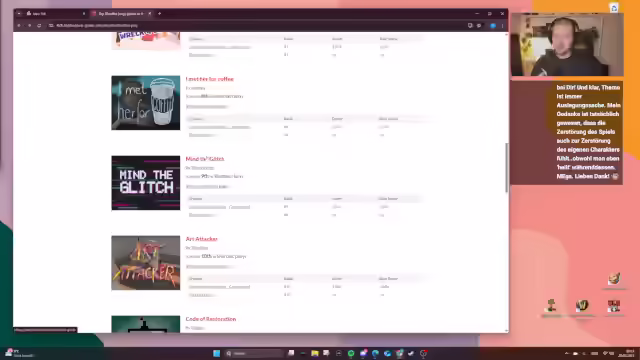This screenshot has width=640, height=360.
Task: Switch to the first browser tab
Action: 55,13
